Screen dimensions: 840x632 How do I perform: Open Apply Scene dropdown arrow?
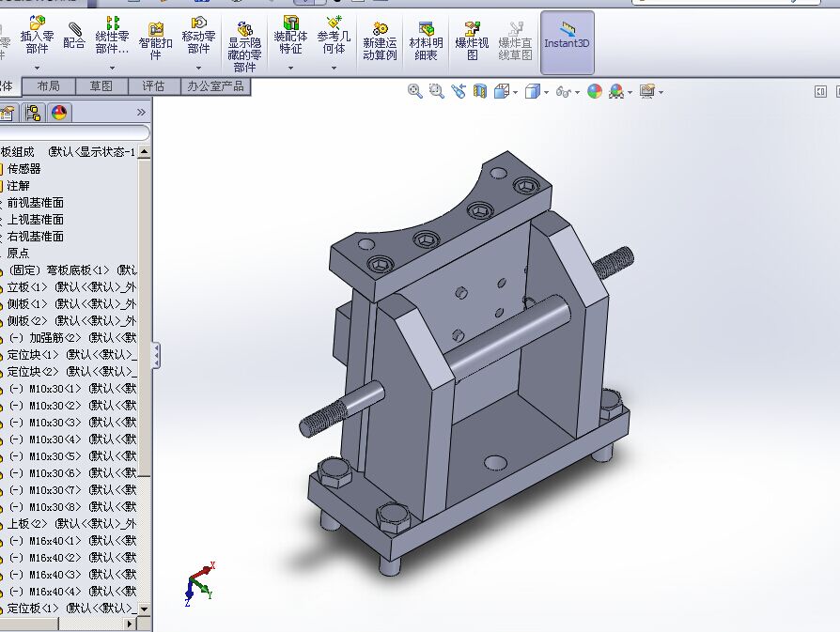click(x=630, y=93)
